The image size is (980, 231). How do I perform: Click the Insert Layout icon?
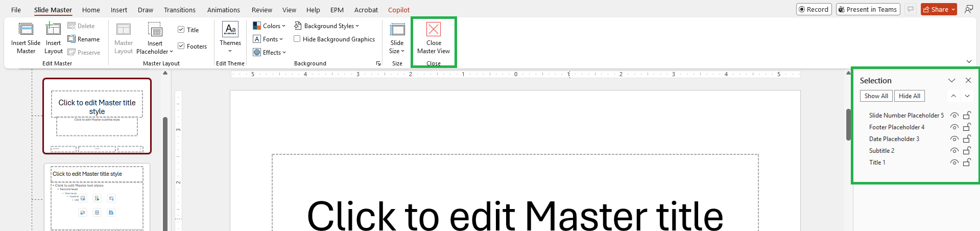(53, 29)
